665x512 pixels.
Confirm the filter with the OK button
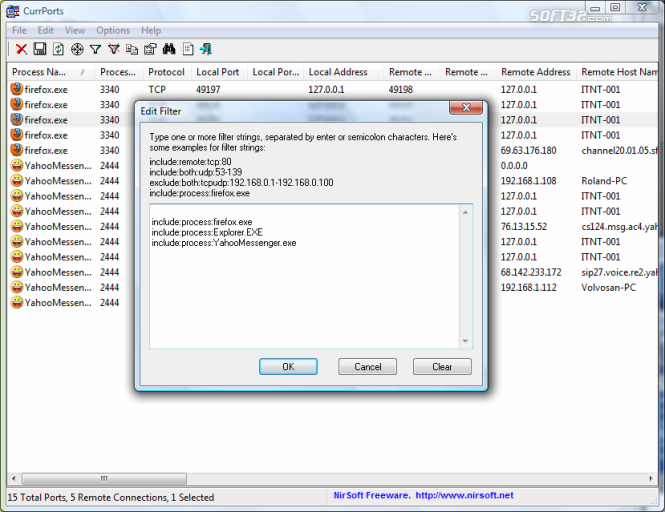288,367
